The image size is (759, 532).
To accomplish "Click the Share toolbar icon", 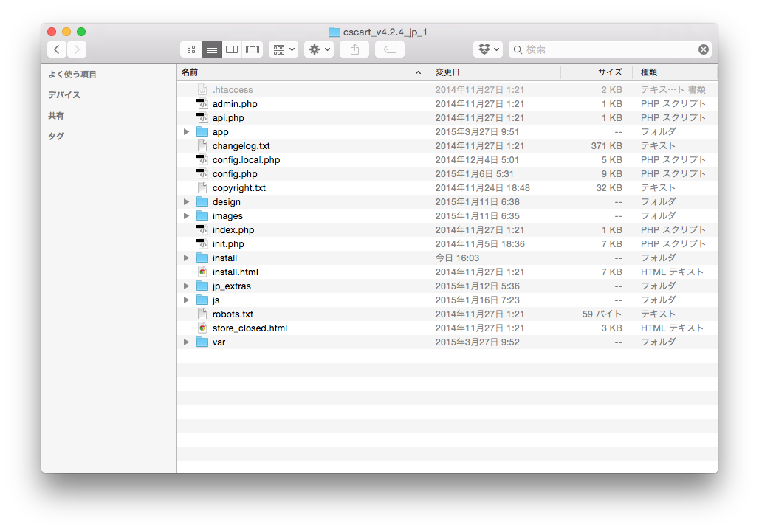I will [354, 49].
